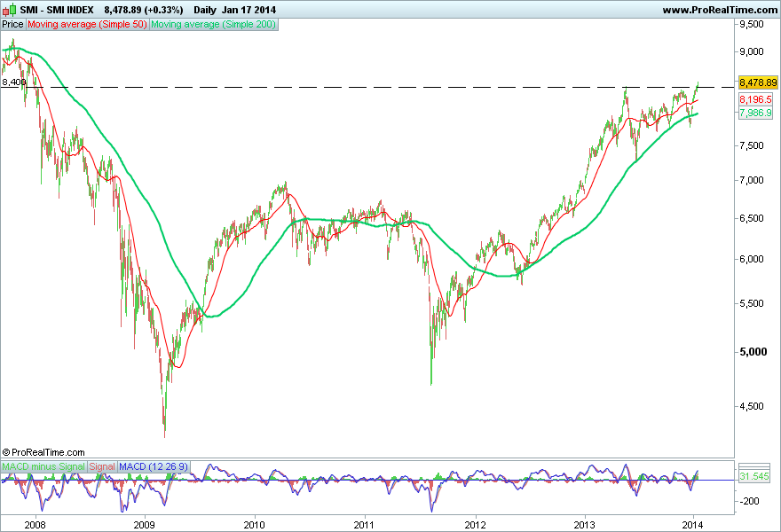781x532 pixels.
Task: Click the 7,000 price axis label
Action: [x=752, y=180]
